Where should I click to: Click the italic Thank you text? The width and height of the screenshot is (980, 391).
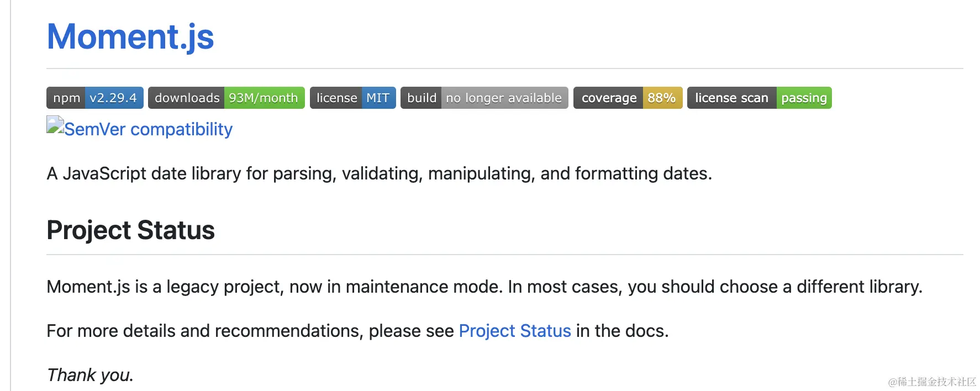[90, 375]
